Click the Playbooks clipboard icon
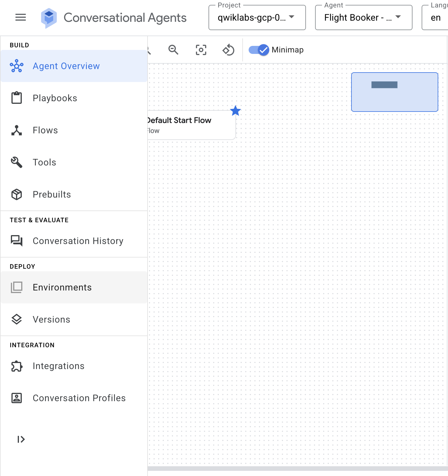Image resolution: width=448 pixels, height=476 pixels. point(17,98)
